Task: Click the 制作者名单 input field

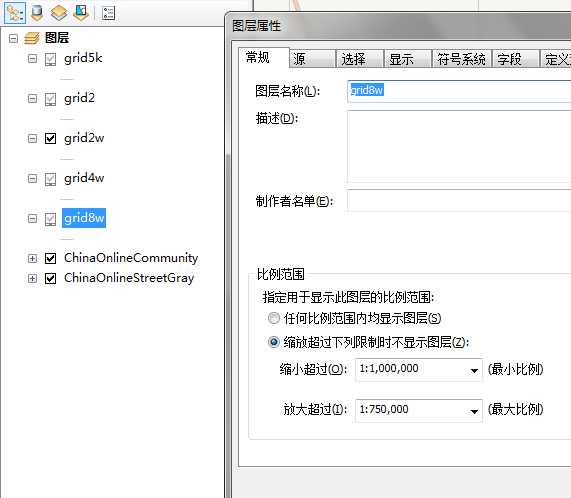Action: coord(459,201)
